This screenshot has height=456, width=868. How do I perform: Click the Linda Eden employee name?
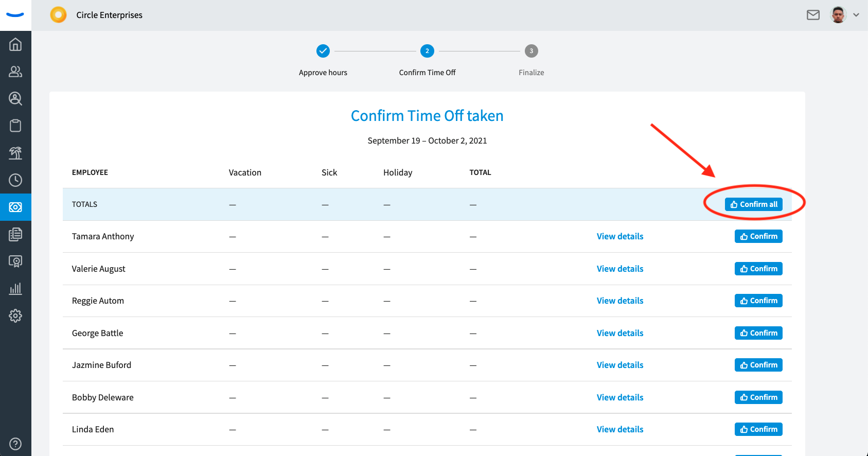[93, 429]
